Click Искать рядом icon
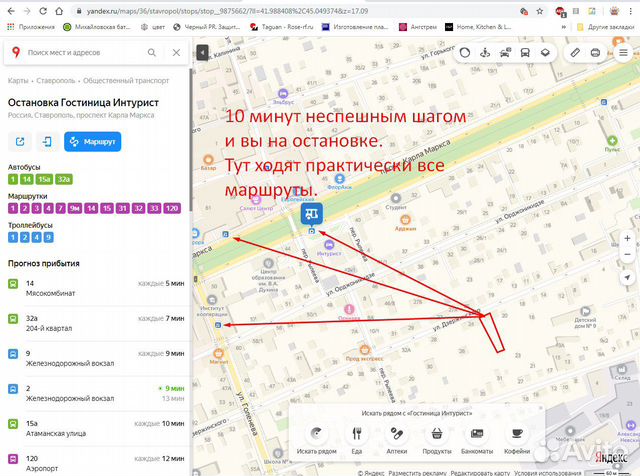640x476 pixels. (316, 433)
